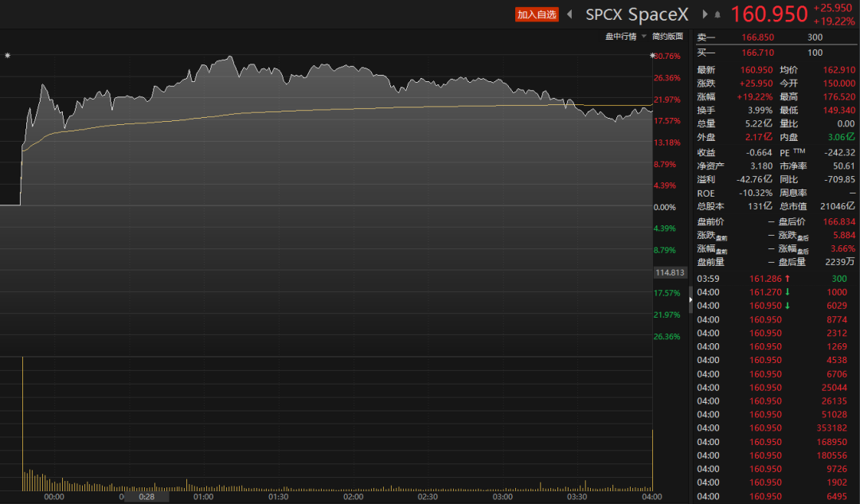Click the 加入自选 add-to-watchlist button
Image resolution: width=860 pixels, height=504 pixels.
point(537,14)
